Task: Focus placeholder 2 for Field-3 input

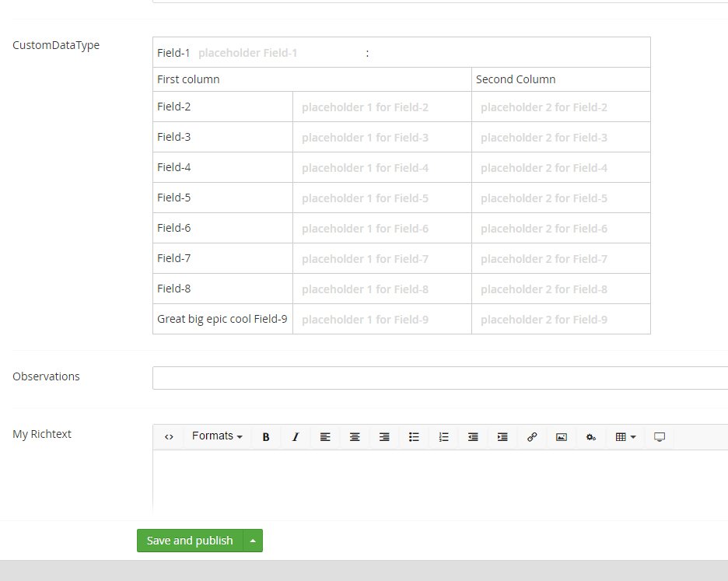Action: [x=561, y=138]
